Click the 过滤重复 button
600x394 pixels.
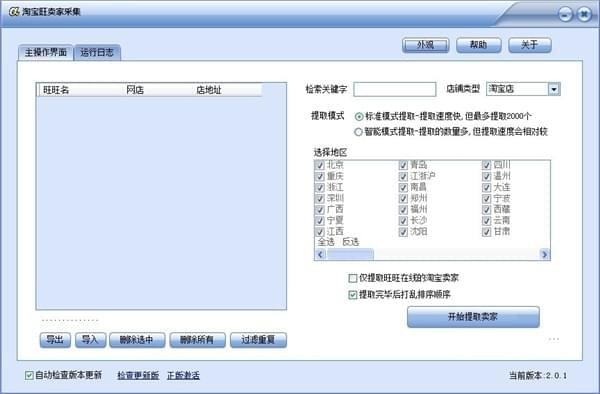(258, 340)
